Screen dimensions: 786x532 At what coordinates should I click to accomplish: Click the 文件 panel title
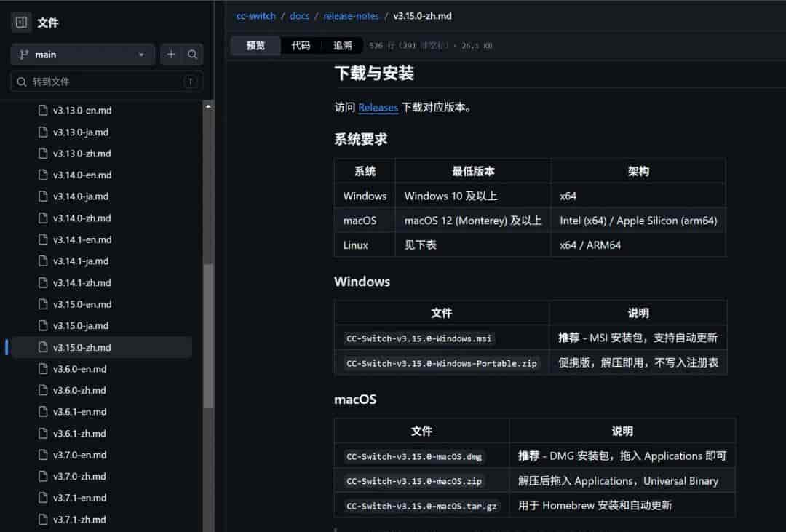(x=47, y=23)
